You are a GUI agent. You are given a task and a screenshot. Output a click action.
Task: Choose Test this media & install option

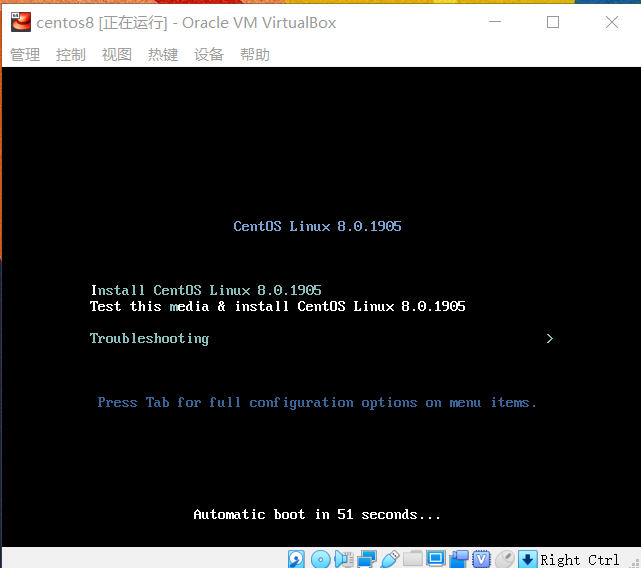point(277,306)
